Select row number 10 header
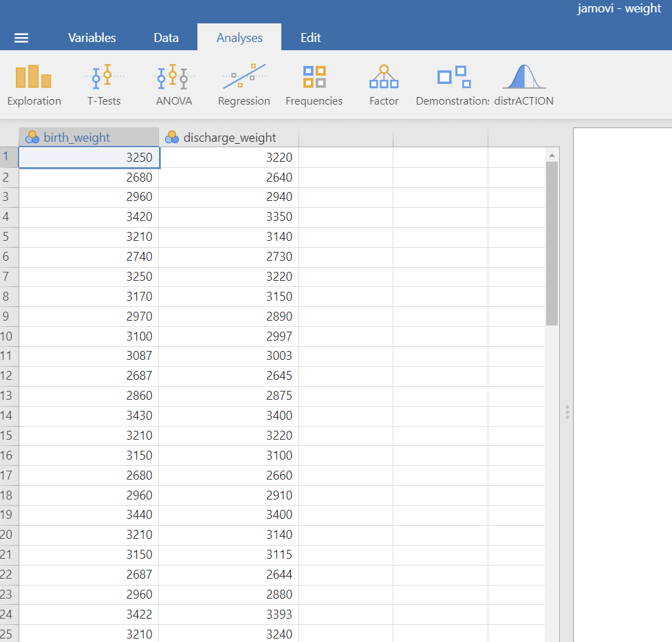The width and height of the screenshot is (672, 642). 9,336
